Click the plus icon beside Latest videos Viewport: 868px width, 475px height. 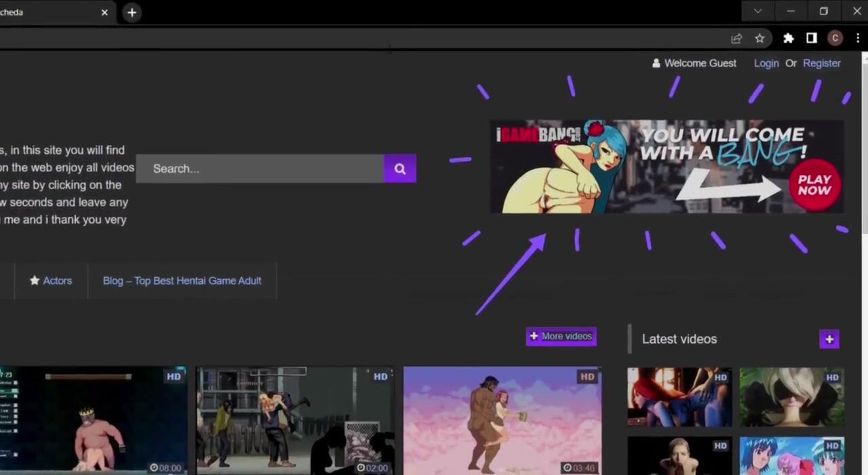(x=829, y=339)
